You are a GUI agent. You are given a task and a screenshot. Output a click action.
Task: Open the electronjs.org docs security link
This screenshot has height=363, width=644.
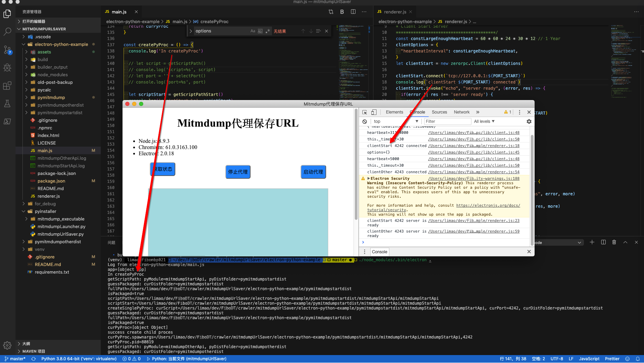click(x=488, y=206)
